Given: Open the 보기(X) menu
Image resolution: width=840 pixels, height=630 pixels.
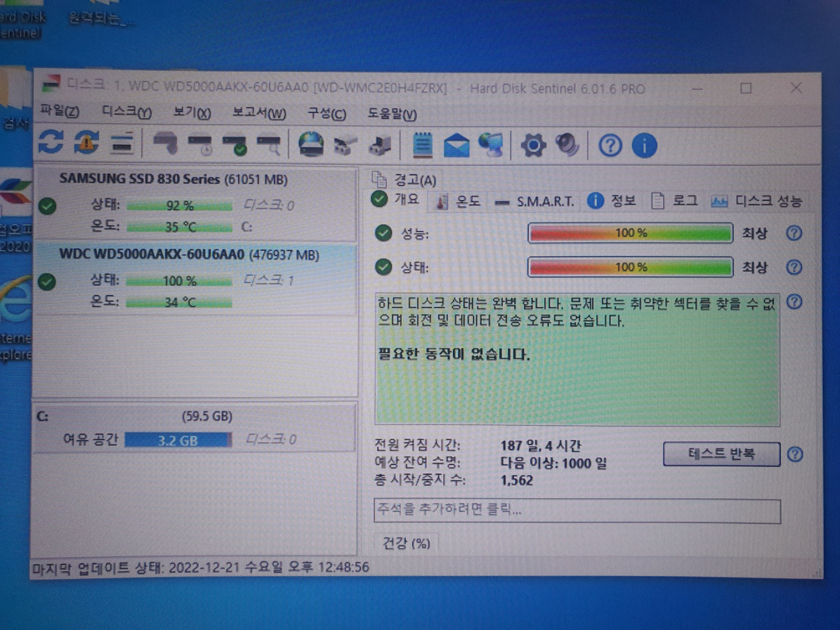Looking at the screenshot, I should [192, 113].
